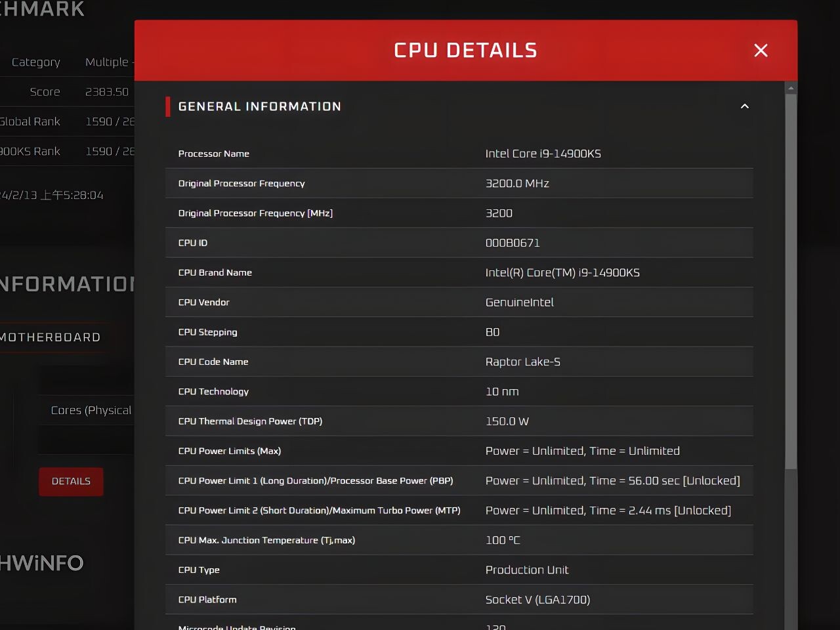Viewport: 840px width, 630px height.
Task: Click the CPU Stepping row label
Action: [x=207, y=332]
